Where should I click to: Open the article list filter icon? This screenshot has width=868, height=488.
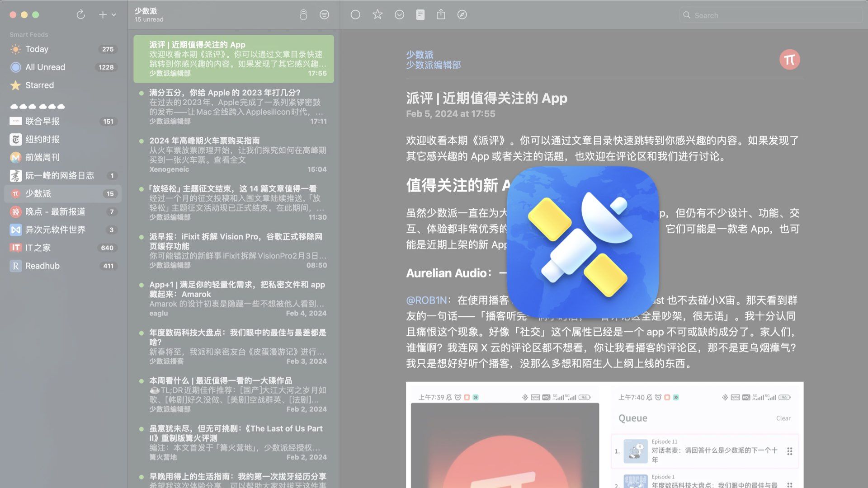(325, 15)
